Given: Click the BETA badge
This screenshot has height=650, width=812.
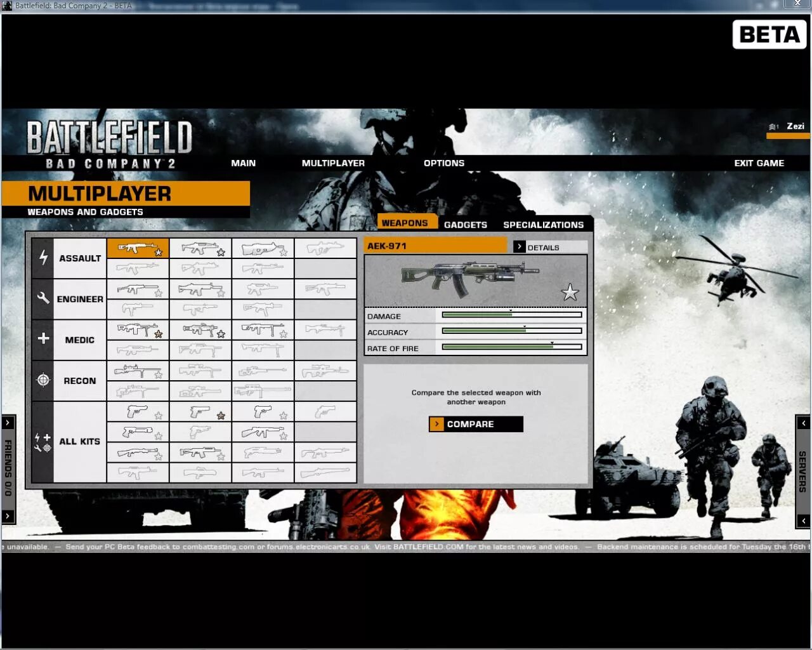Looking at the screenshot, I should click(769, 34).
